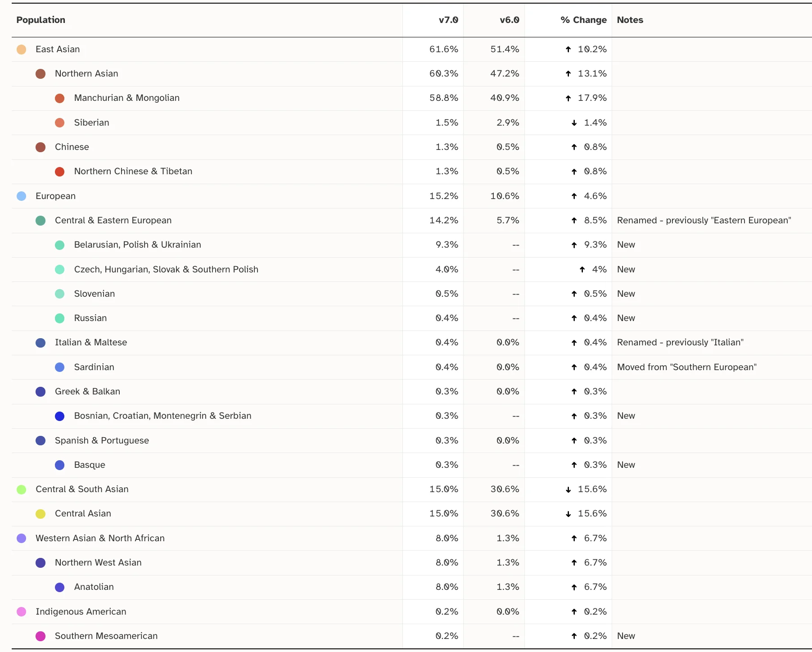The height and width of the screenshot is (652, 812).
Task: Click the up arrow in the East Asian row
Action: coord(568,50)
